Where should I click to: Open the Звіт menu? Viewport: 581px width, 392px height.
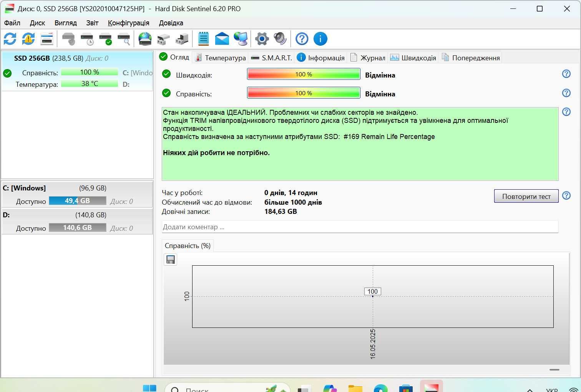click(92, 23)
